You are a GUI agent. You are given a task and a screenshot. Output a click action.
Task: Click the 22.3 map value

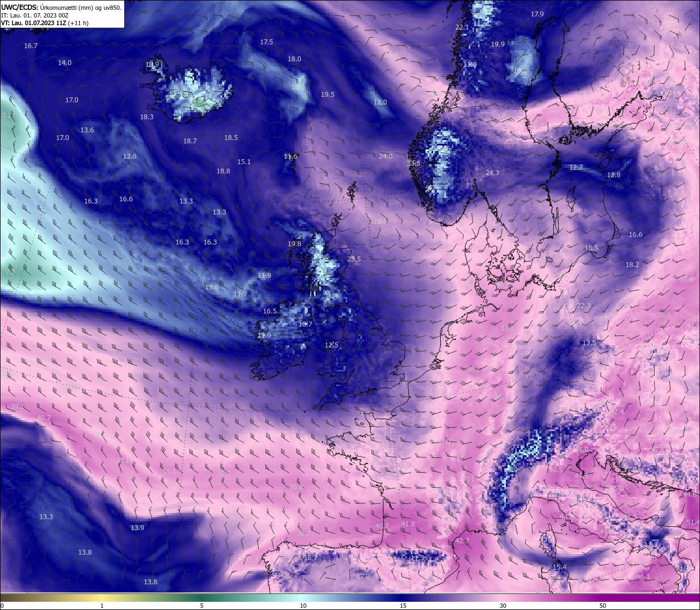[584, 306]
